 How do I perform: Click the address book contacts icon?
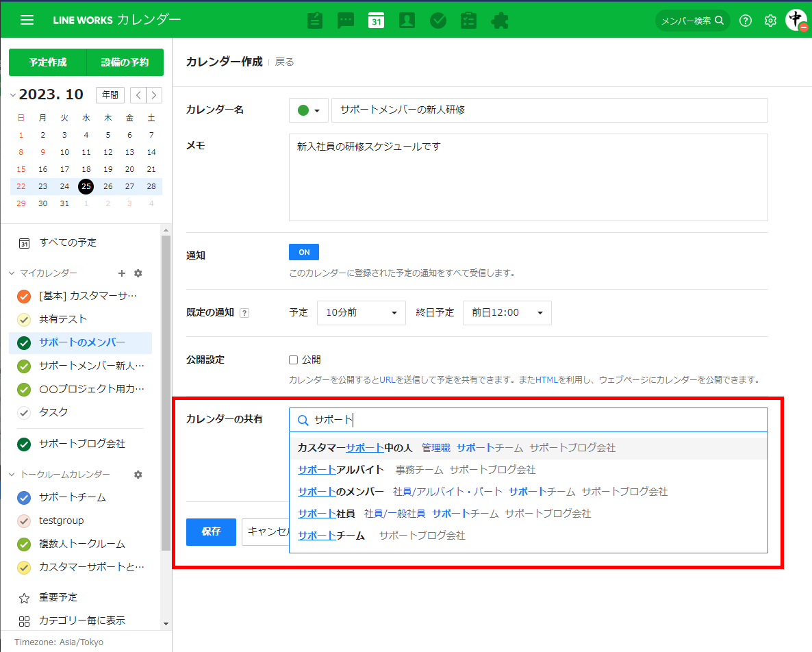(407, 21)
